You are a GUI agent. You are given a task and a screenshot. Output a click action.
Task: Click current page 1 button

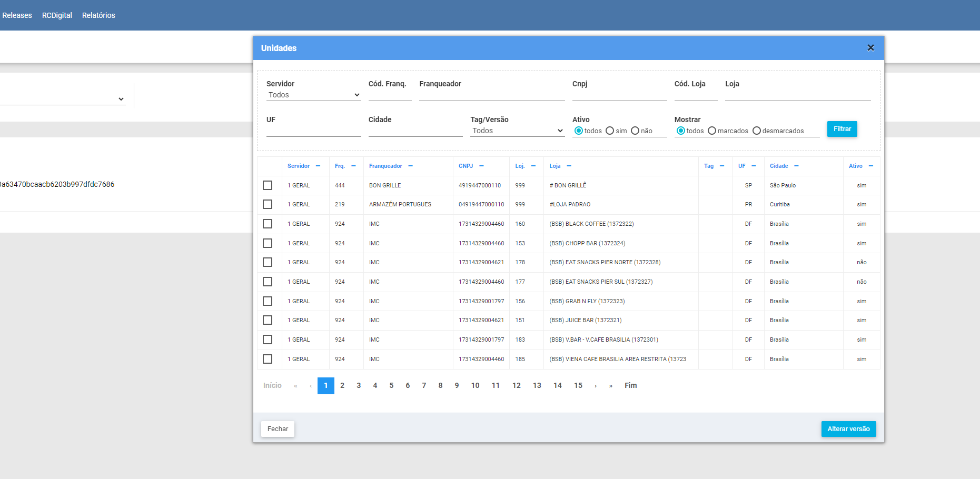326,386
